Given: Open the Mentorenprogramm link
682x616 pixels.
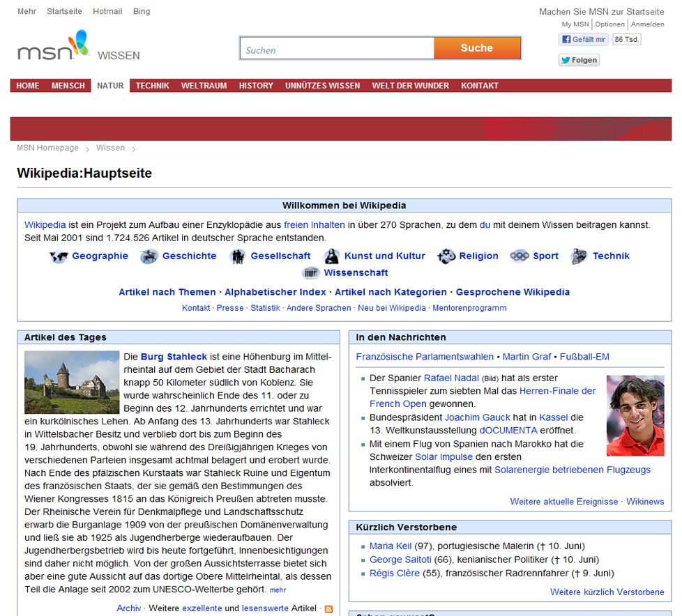Looking at the screenshot, I should [x=470, y=308].
